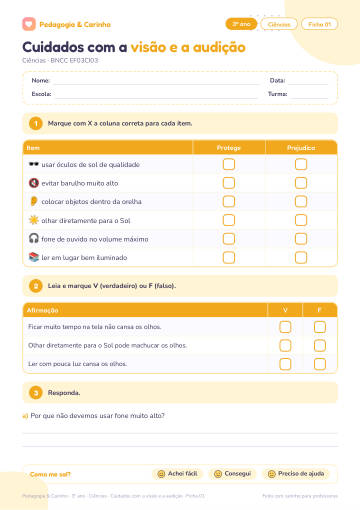Click the headphones icon in the table

(34, 238)
